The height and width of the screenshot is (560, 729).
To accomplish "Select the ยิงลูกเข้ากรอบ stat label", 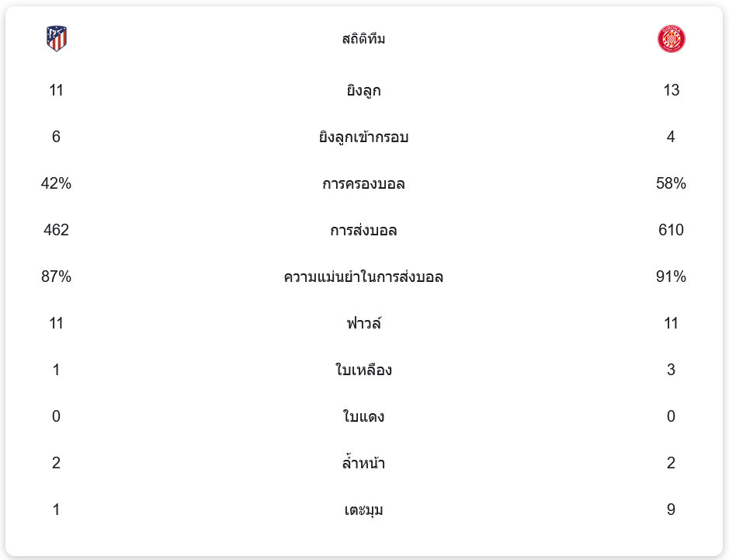I will click(x=363, y=137).
